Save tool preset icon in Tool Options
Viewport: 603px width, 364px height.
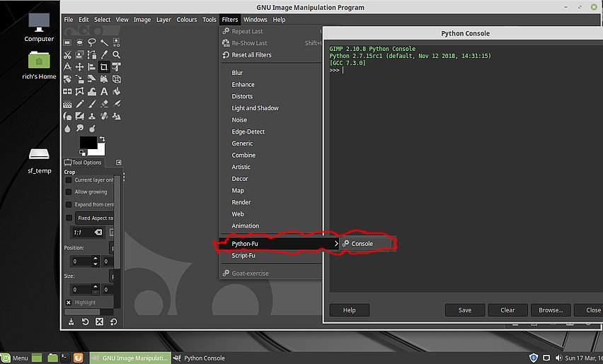(x=71, y=322)
